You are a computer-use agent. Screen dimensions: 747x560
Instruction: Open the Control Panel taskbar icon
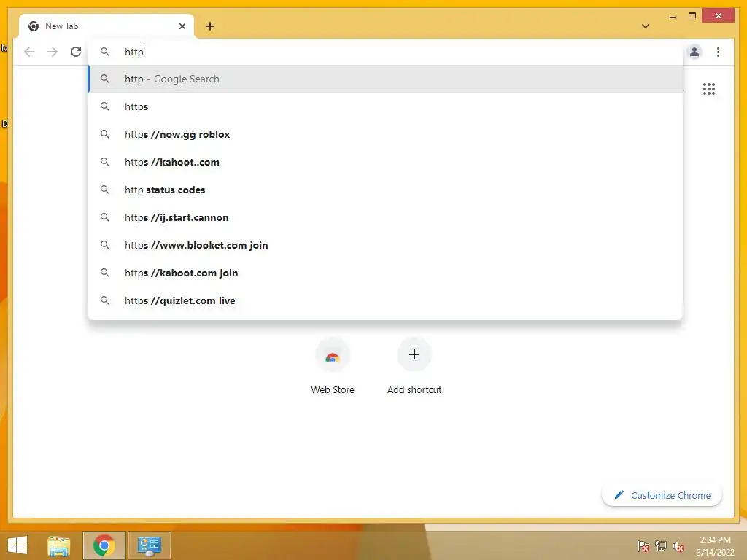point(149,545)
